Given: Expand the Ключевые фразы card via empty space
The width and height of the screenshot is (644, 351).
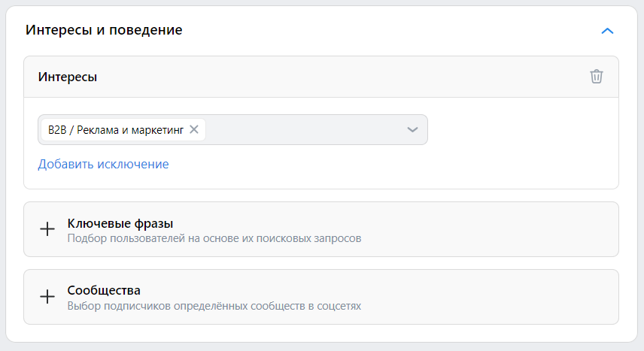Looking at the screenshot, I should [x=489, y=229].
